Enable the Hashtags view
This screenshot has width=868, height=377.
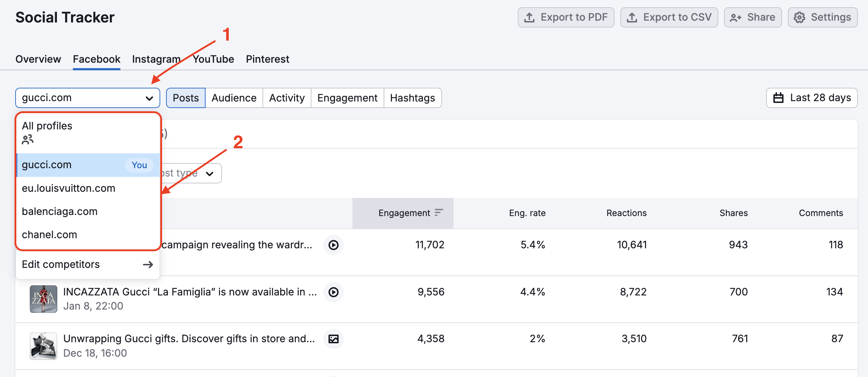pos(412,98)
